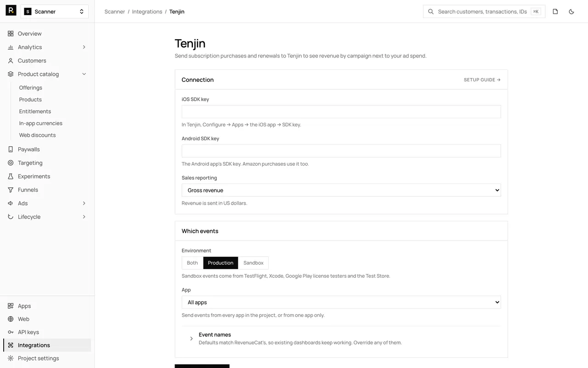Viewport: 588px width, 368px height.
Task: Click the Product catalog layers icon
Action: tap(11, 74)
